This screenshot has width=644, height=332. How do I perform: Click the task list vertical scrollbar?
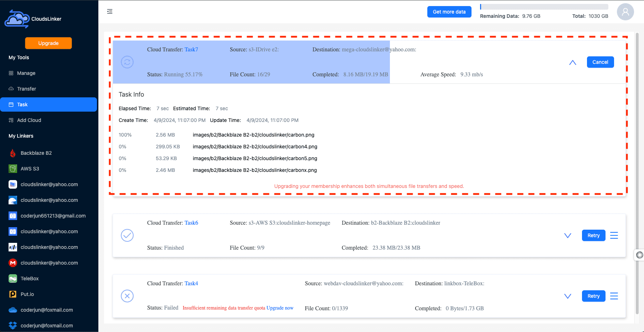pyautogui.click(x=637, y=173)
